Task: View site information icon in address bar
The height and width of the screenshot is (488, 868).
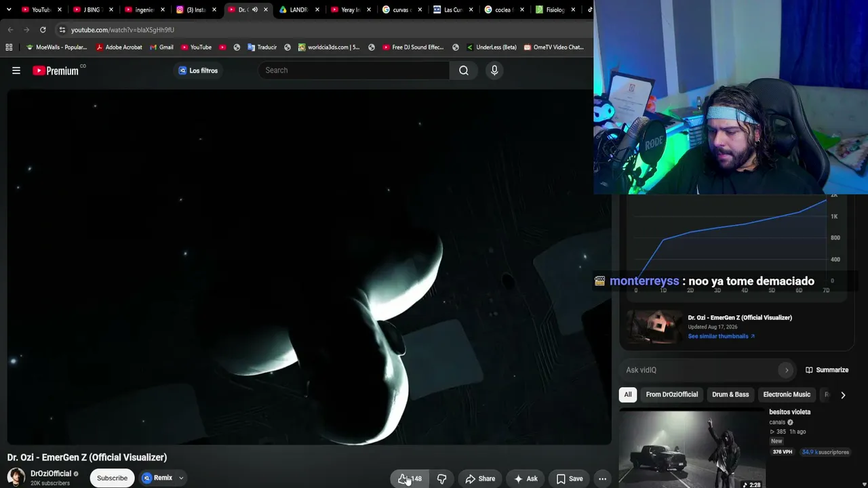Action: tap(62, 30)
